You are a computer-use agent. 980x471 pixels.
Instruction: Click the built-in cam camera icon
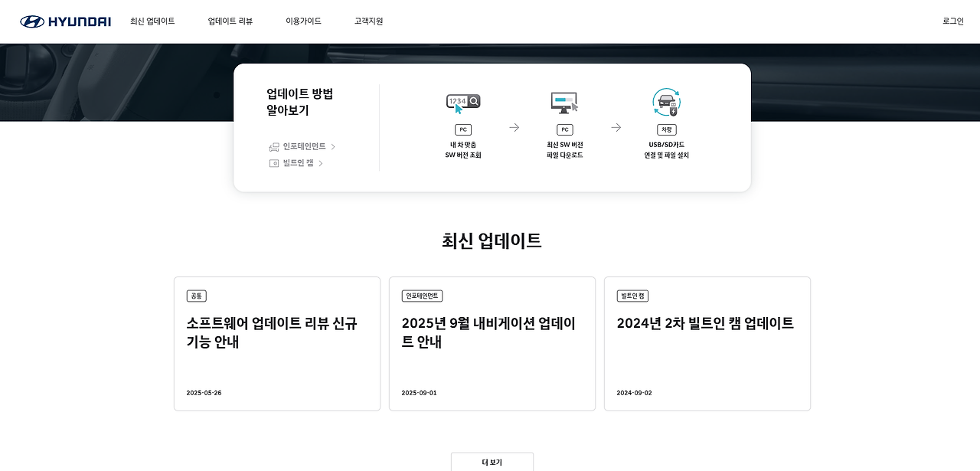tap(274, 163)
